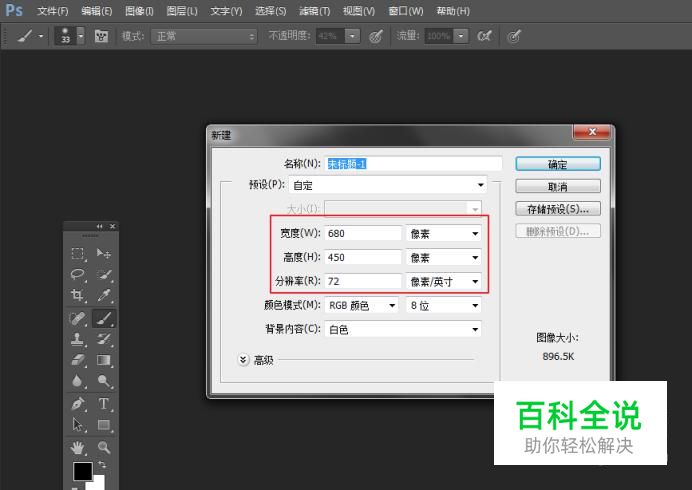This screenshot has height=490, width=692.
Task: Activate the Eraser tool
Action: [x=78, y=360]
